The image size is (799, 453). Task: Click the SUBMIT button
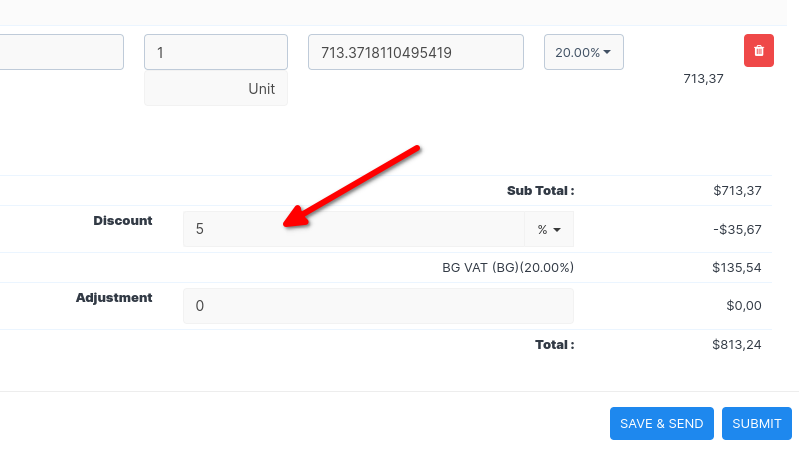[756, 424]
